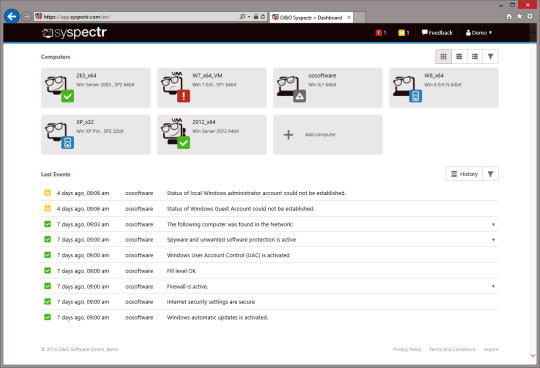
Task: Click green check for Firewall active event
Action: [48, 286]
